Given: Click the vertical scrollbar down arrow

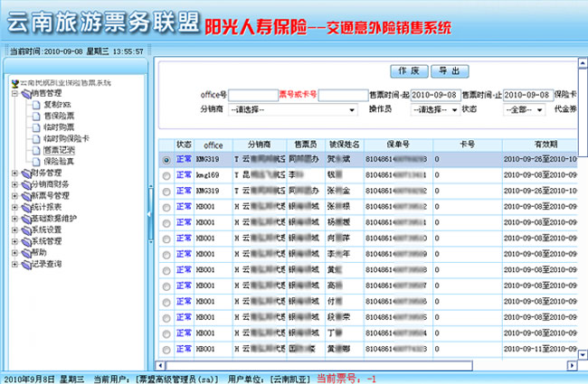Looking at the screenshot, I should pyautogui.click(x=583, y=354).
